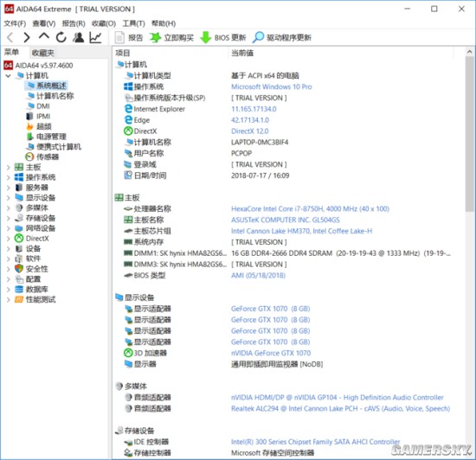Expand the 主板 tree node
This screenshot has width=476, height=460.
pos(9,167)
